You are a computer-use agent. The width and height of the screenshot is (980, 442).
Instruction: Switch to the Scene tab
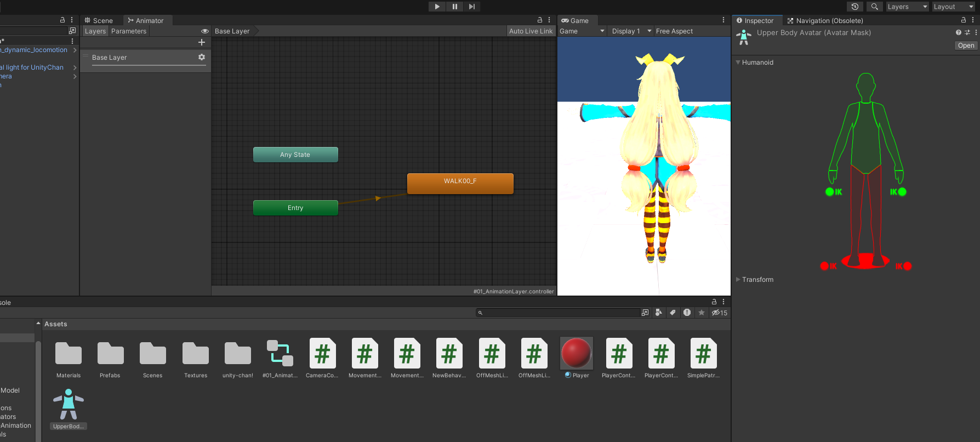coord(99,20)
